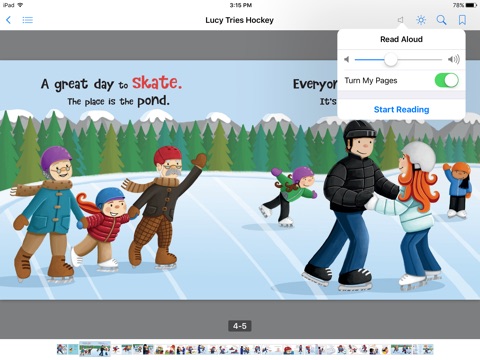This screenshot has width=480, height=360.
Task: Select the first page thumbnail in the bottom strip
Action: pos(62,349)
